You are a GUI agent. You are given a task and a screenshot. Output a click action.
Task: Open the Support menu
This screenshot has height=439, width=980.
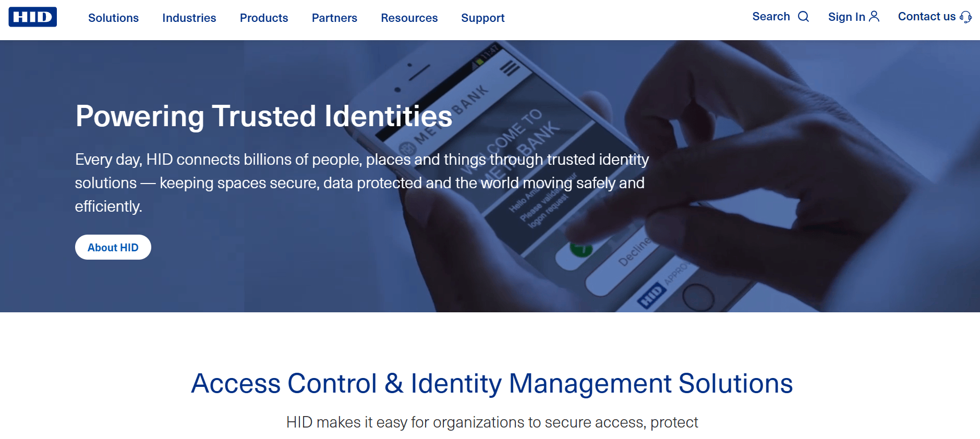pos(483,18)
